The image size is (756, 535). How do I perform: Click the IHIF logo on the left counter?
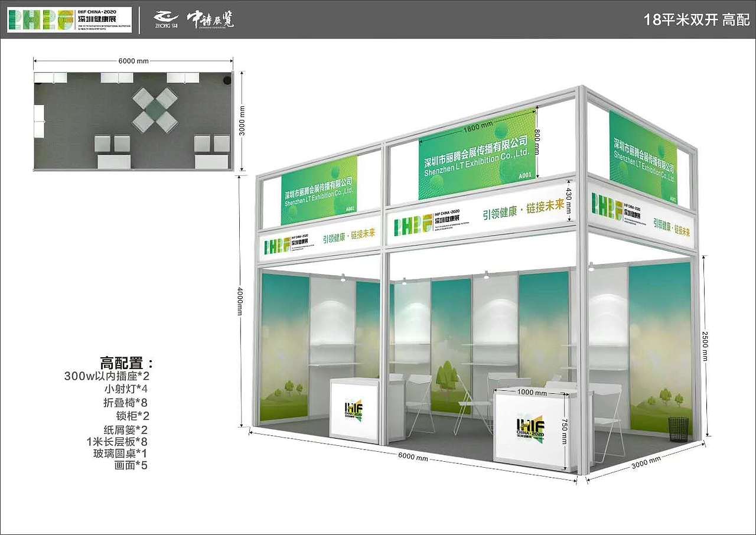pos(353,409)
